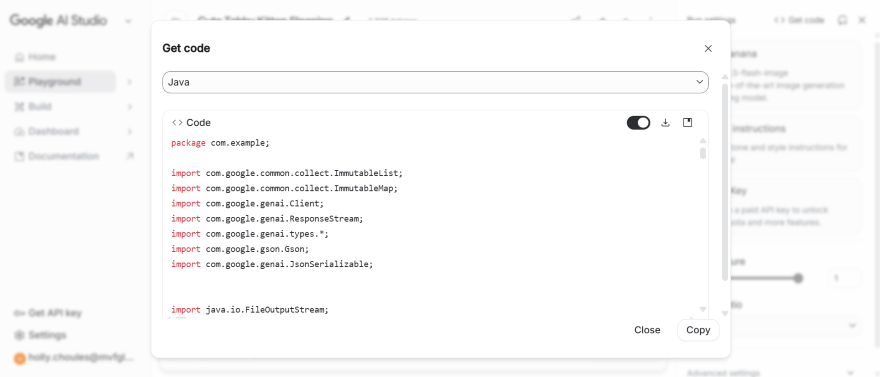Click the "Get code" dialog title
Image resolution: width=880 pixels, height=377 pixels.
coord(186,48)
